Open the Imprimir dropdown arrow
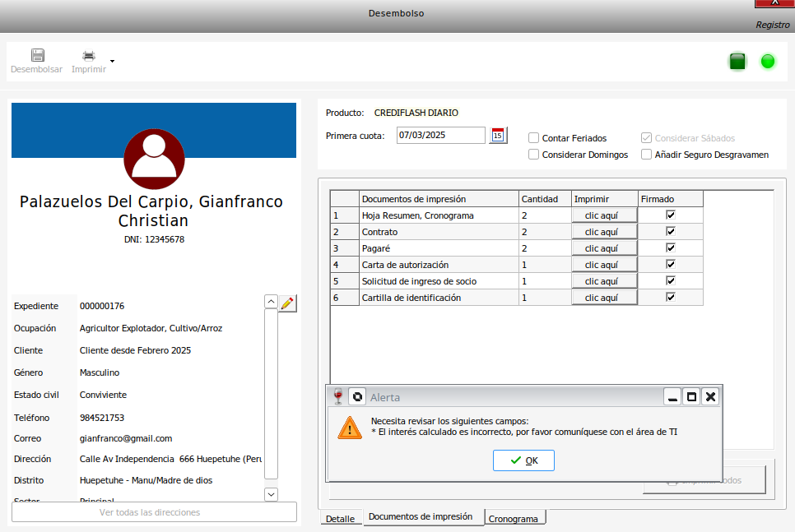795x532 pixels. pos(112,61)
